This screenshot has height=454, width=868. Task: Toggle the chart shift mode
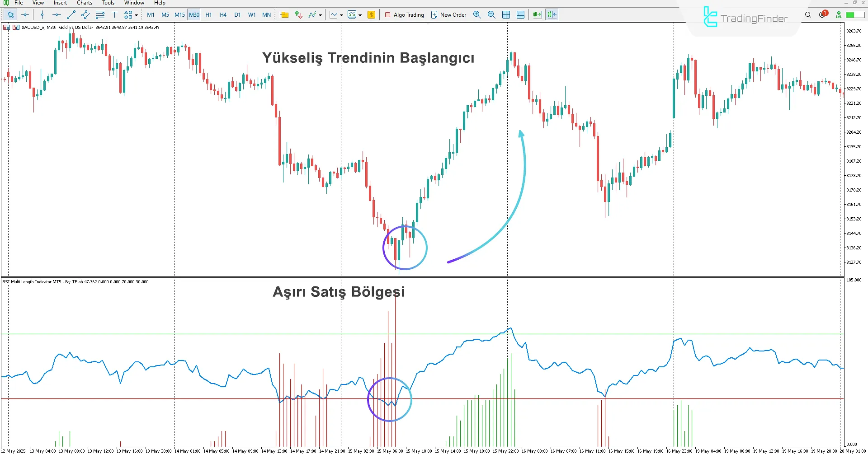[552, 14]
